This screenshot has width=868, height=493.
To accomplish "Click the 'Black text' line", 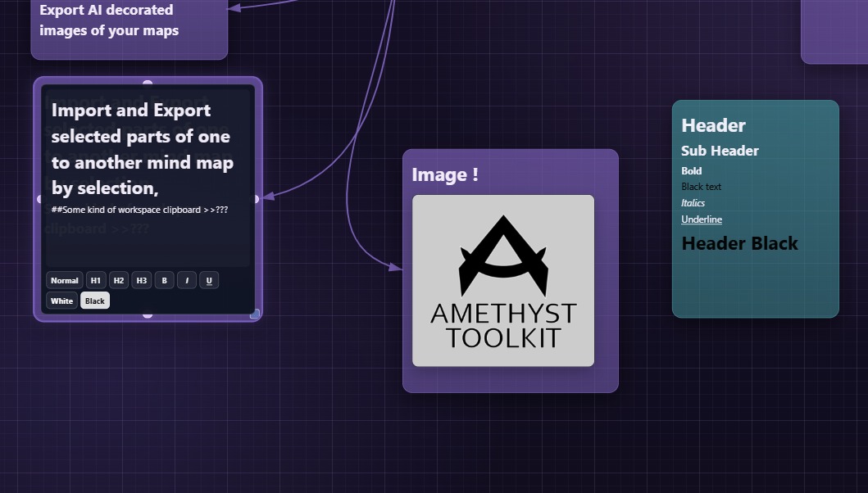I will tap(701, 187).
